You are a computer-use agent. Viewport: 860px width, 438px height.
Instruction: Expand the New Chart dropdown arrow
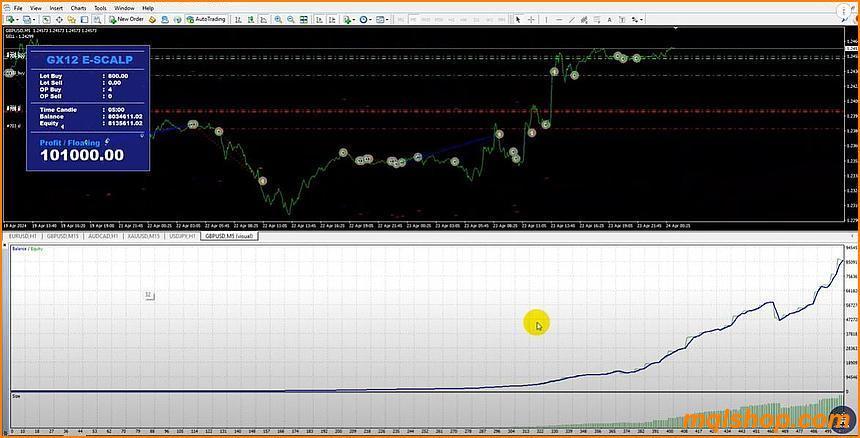(17, 20)
